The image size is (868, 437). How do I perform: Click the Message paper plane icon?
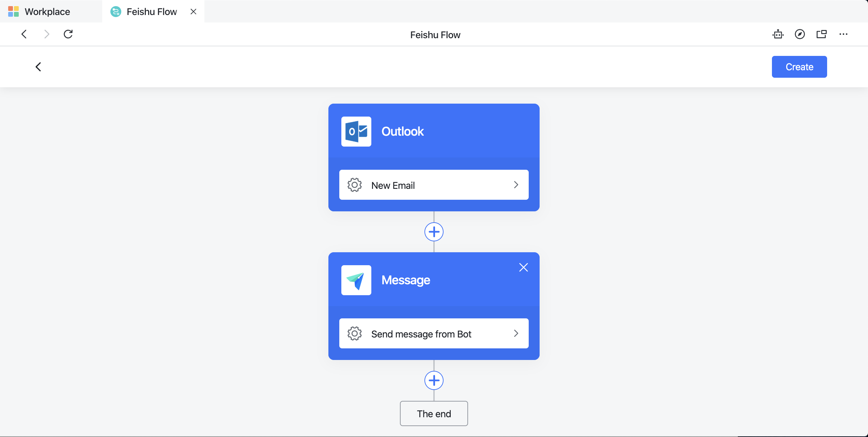tap(356, 280)
